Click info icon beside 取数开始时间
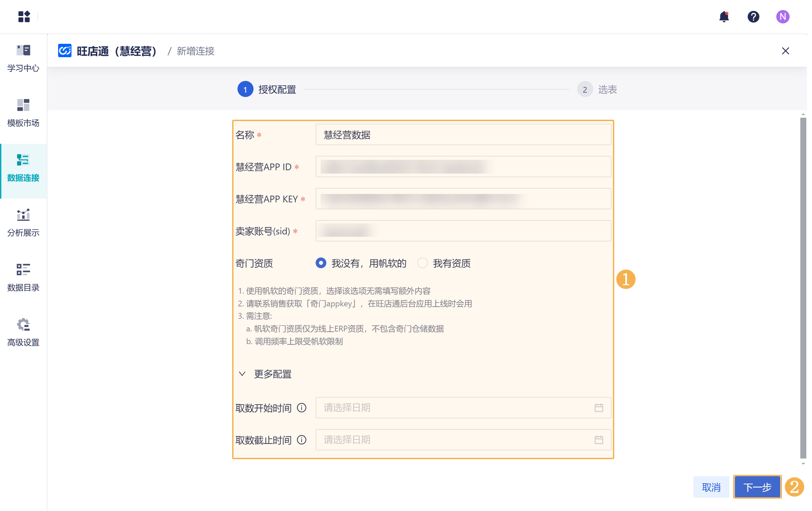 [x=302, y=408]
